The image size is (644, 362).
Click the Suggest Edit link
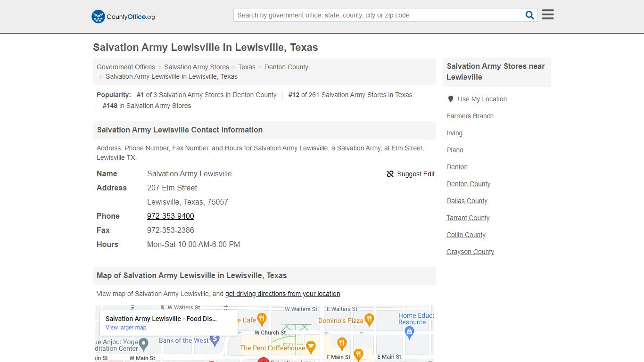click(416, 174)
